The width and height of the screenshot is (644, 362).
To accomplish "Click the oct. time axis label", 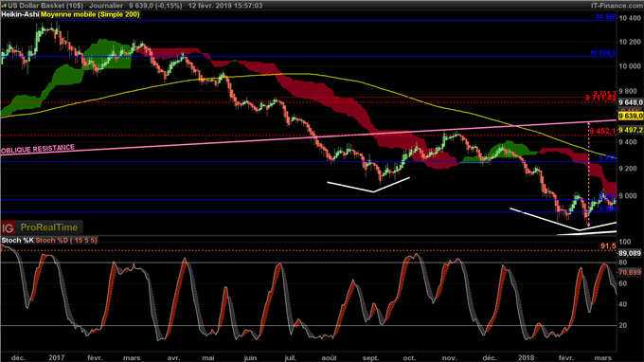I will click(409, 358).
